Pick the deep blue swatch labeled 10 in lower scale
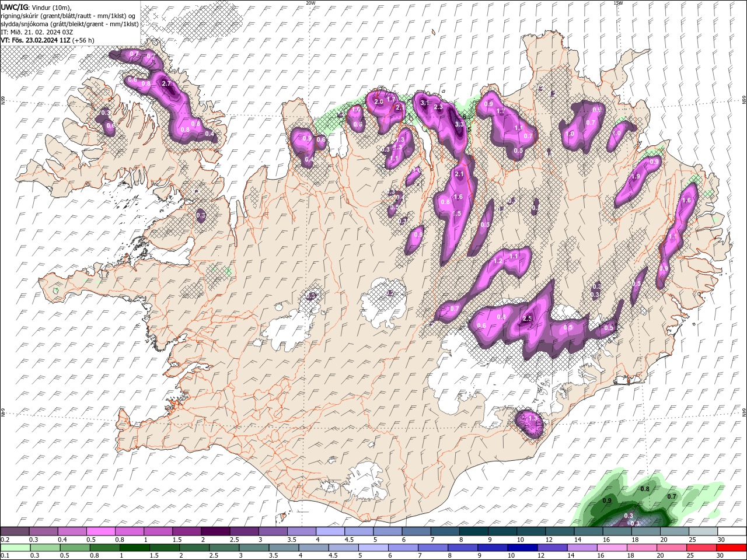Screen dimensions: 747x560 522,548
